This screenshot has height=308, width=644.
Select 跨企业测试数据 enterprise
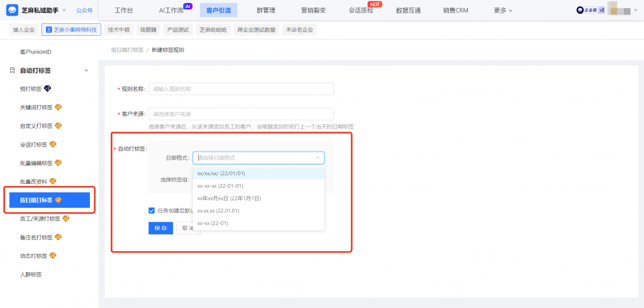point(257,30)
